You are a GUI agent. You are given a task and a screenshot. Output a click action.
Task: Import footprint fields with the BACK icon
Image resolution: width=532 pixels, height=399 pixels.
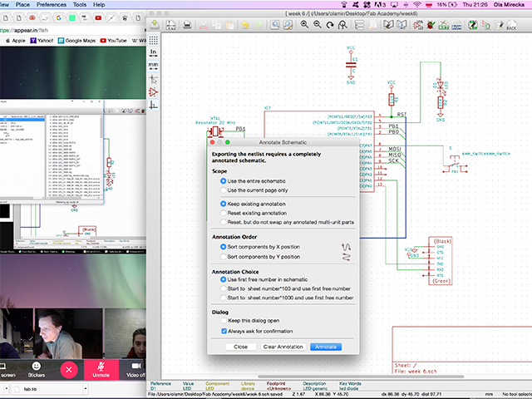[x=511, y=25]
